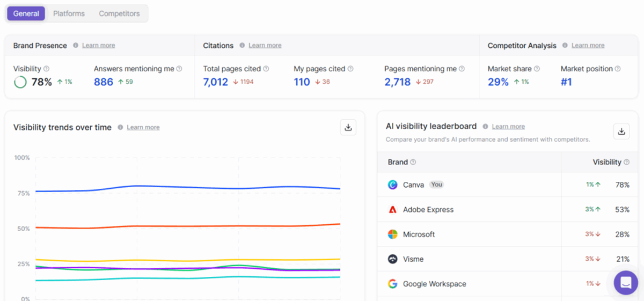Open Learn more link for Competitor Analysis
This screenshot has width=644, height=301.
[588, 46]
